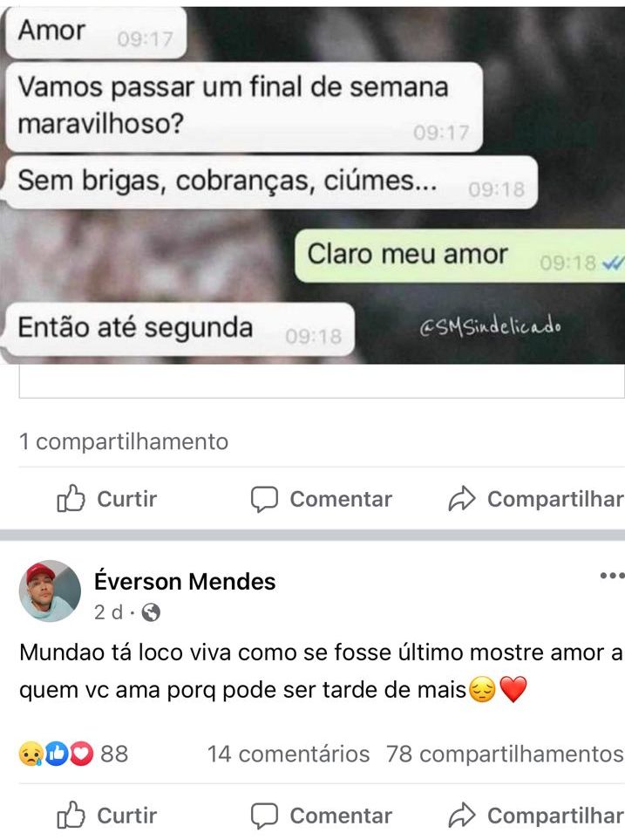Like Éverson Mendes' post with thumbs-up icon
This screenshot has width=625, height=840.
click(x=71, y=816)
